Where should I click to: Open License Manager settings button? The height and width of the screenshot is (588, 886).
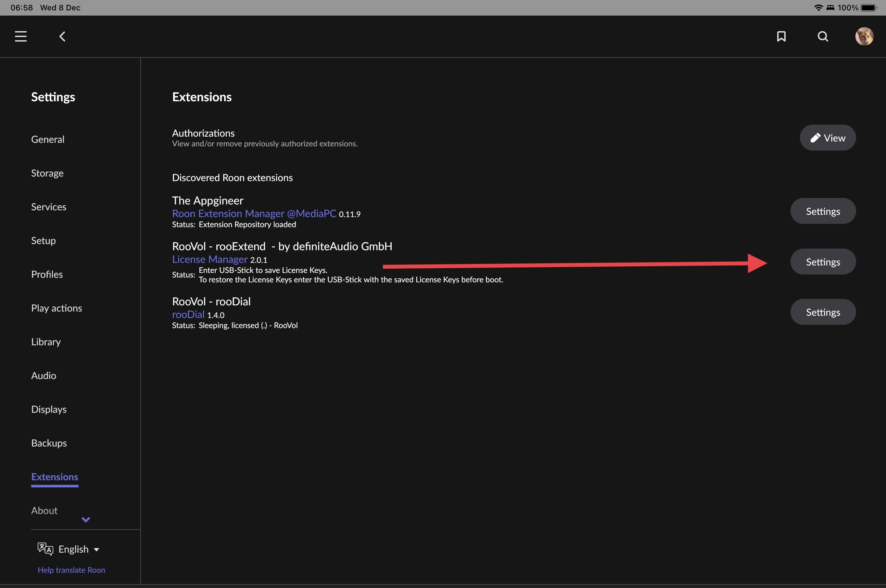823,262
